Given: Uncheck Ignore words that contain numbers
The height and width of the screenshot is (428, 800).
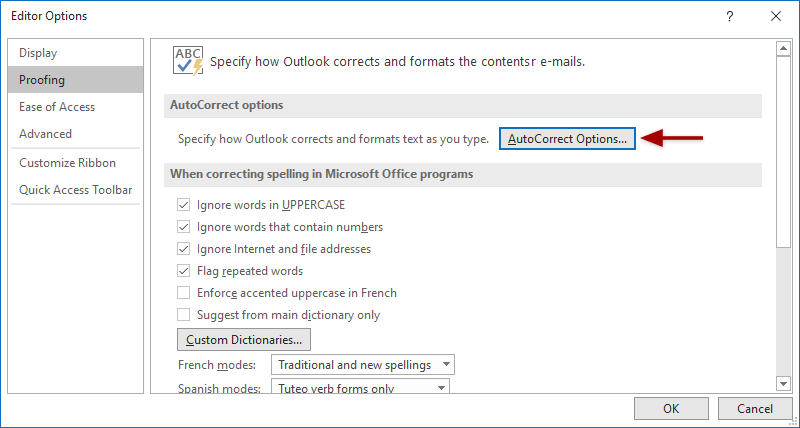Looking at the screenshot, I should click(x=183, y=227).
